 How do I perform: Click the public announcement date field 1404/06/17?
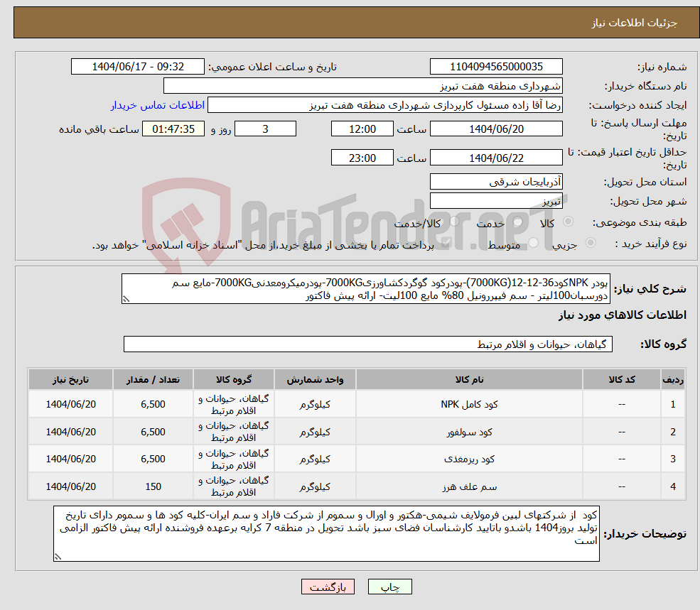[x=138, y=66]
